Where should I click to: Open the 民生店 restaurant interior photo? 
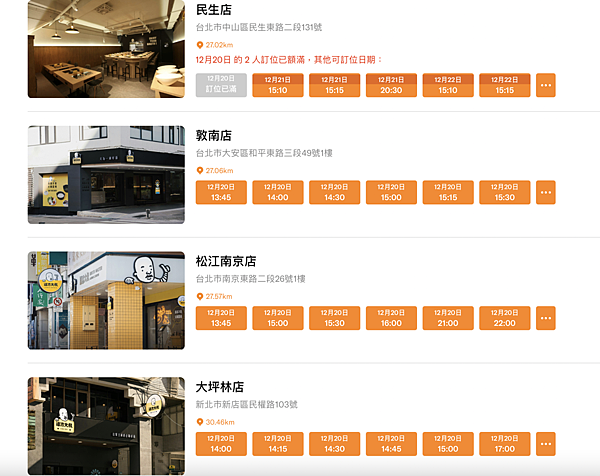click(106, 49)
